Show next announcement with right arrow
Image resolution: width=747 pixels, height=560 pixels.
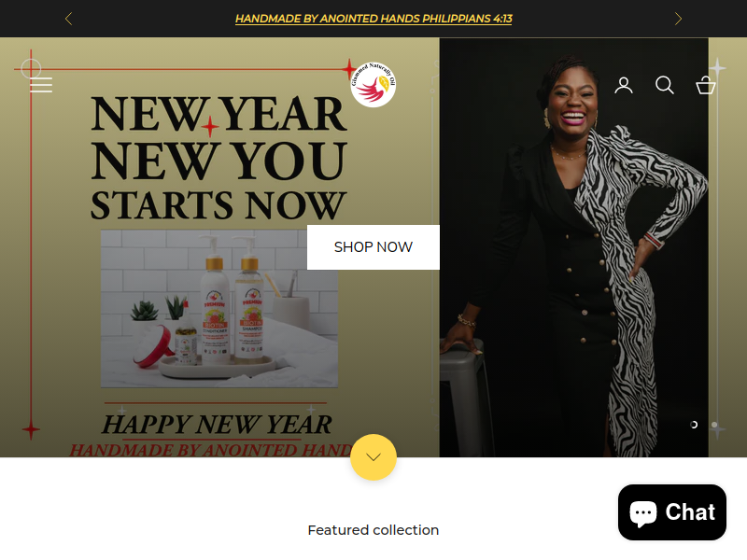coord(678,19)
